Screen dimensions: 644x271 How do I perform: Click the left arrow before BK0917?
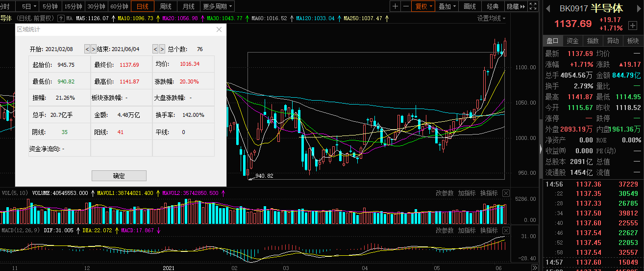click(548, 8)
